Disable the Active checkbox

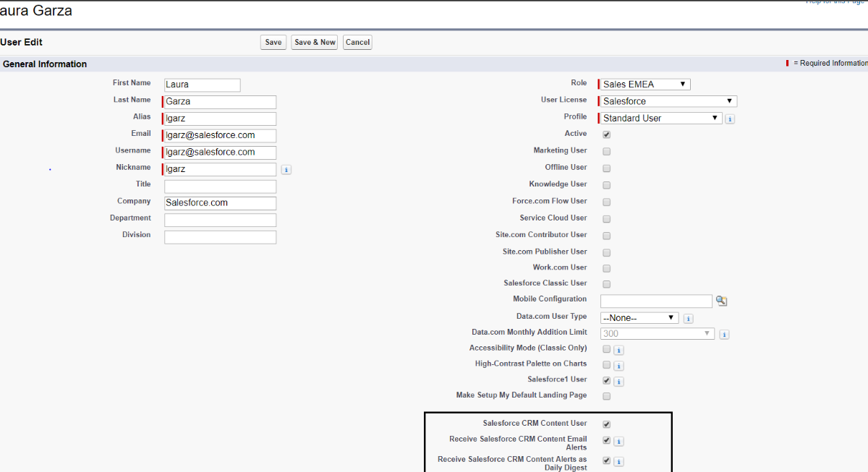[x=606, y=134]
